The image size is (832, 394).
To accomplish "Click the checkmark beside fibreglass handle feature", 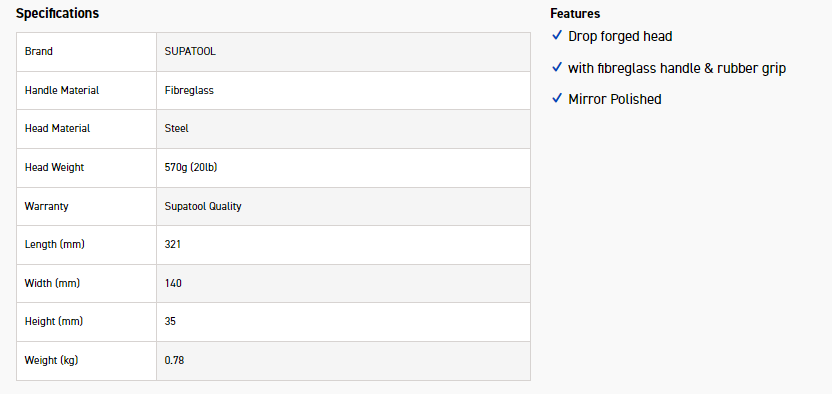I will tap(557, 67).
